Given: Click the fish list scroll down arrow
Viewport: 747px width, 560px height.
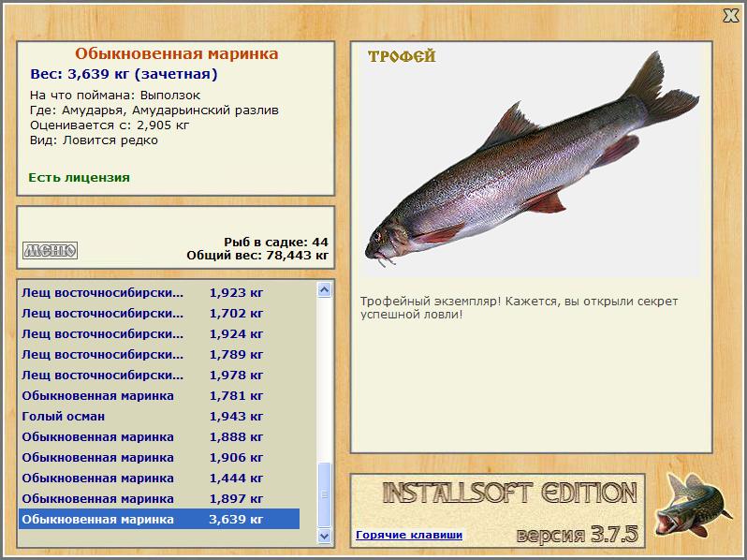Looking at the screenshot, I should tap(325, 536).
